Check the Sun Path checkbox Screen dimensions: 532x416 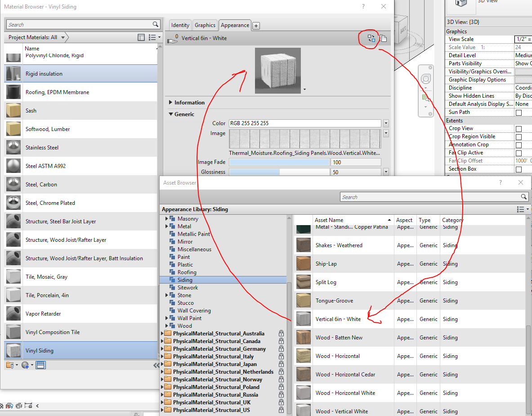519,113
